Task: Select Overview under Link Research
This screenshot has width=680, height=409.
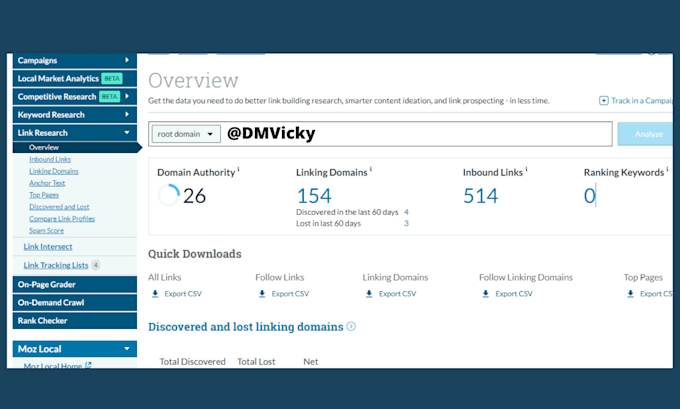Action: click(x=44, y=147)
